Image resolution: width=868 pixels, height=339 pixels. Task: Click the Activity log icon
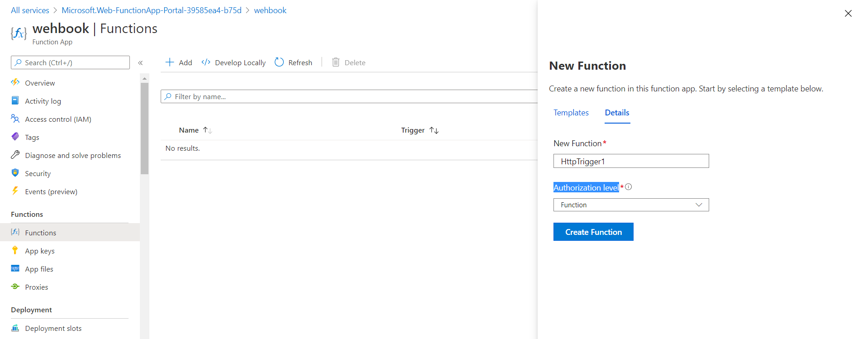[x=15, y=100]
